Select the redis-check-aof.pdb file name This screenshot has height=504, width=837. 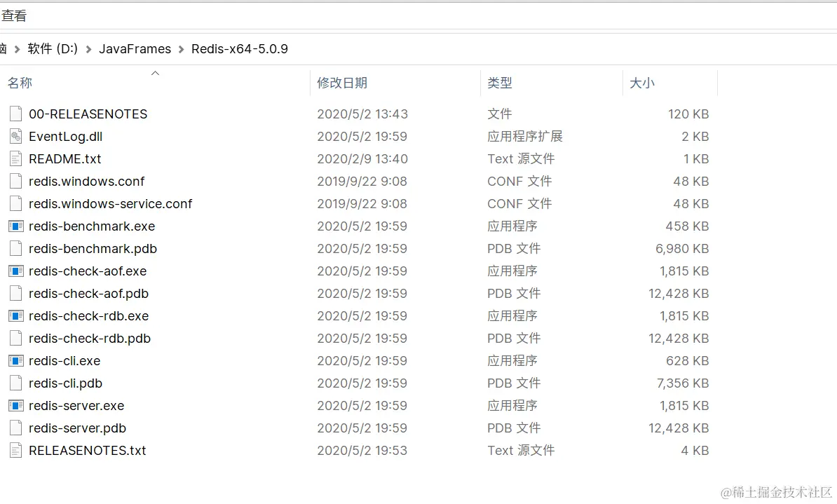point(88,293)
